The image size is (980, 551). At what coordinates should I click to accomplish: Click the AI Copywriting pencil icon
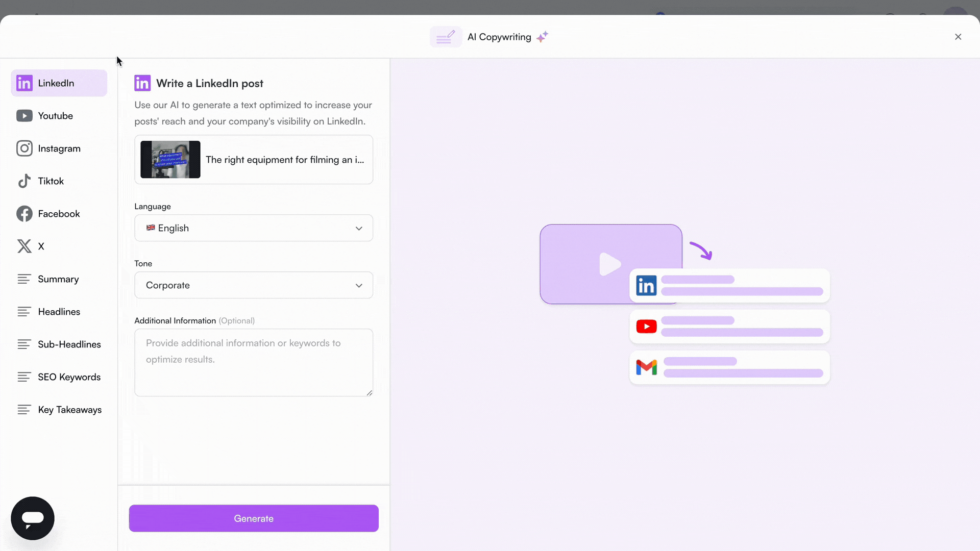click(x=446, y=37)
